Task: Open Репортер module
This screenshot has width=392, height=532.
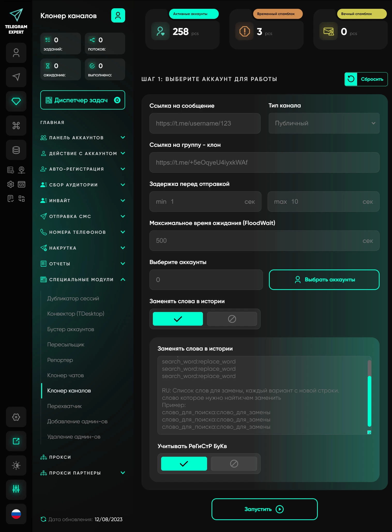Action: coord(60,360)
